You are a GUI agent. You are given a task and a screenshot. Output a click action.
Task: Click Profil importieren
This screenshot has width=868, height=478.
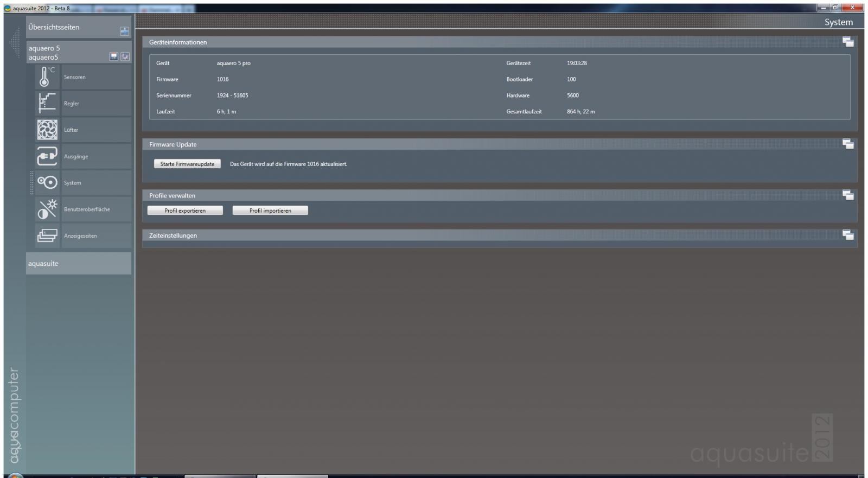pyautogui.click(x=270, y=211)
